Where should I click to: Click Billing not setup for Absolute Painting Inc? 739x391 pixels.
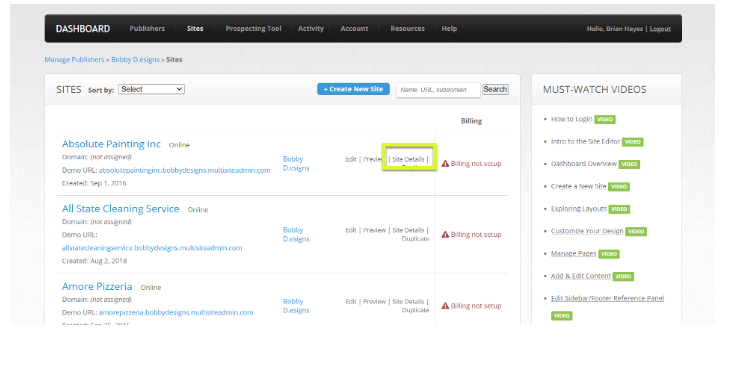pos(476,163)
